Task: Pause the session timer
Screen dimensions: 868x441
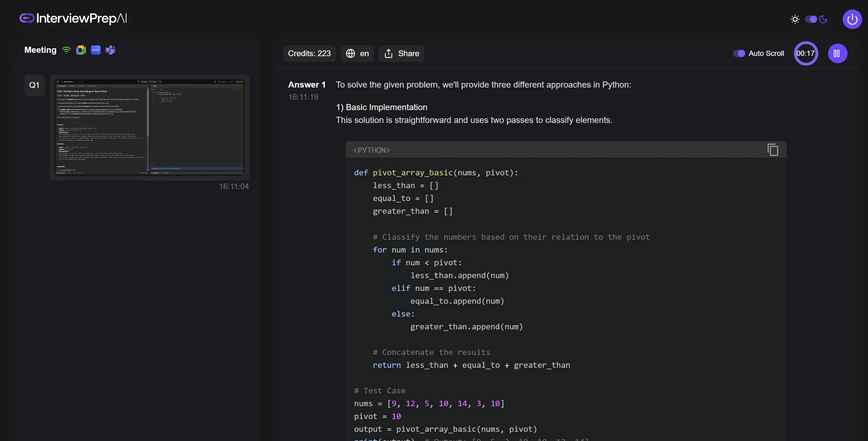Action: coord(837,53)
